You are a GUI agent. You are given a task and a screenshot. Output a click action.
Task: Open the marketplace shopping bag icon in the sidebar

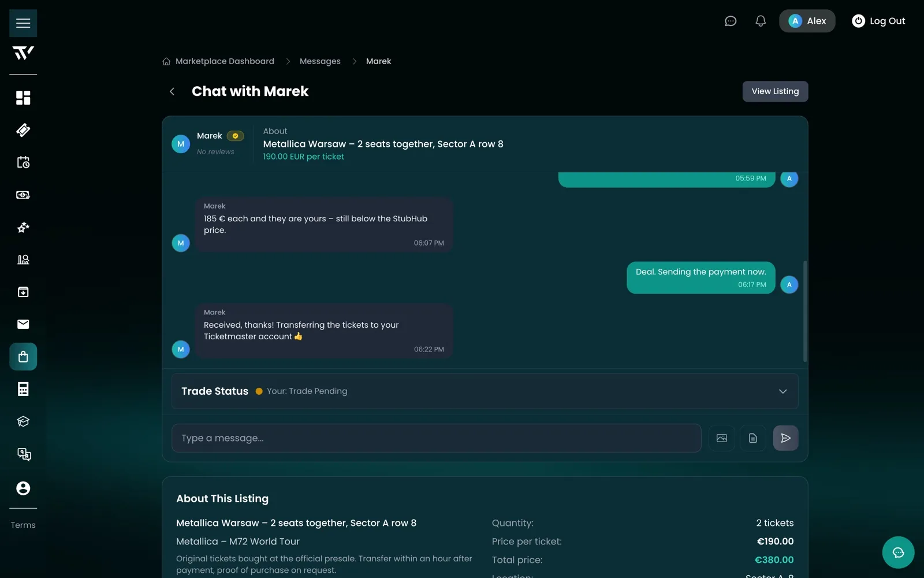pos(23,357)
